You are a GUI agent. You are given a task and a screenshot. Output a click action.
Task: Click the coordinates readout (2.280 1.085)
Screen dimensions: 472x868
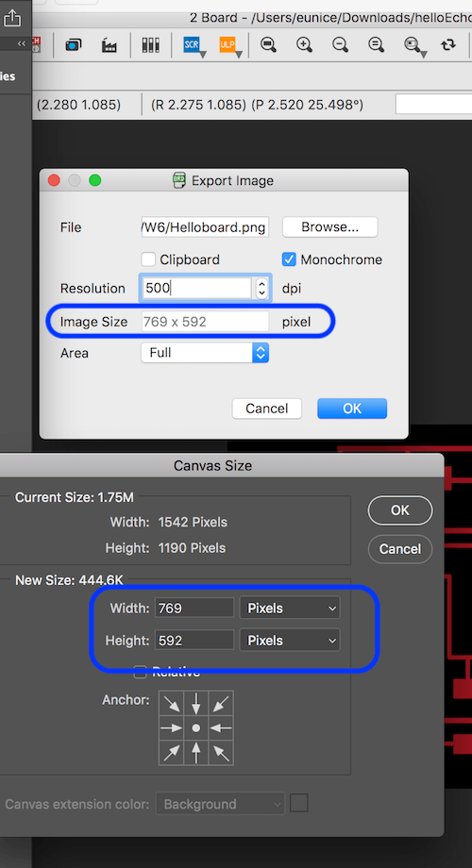click(78, 105)
